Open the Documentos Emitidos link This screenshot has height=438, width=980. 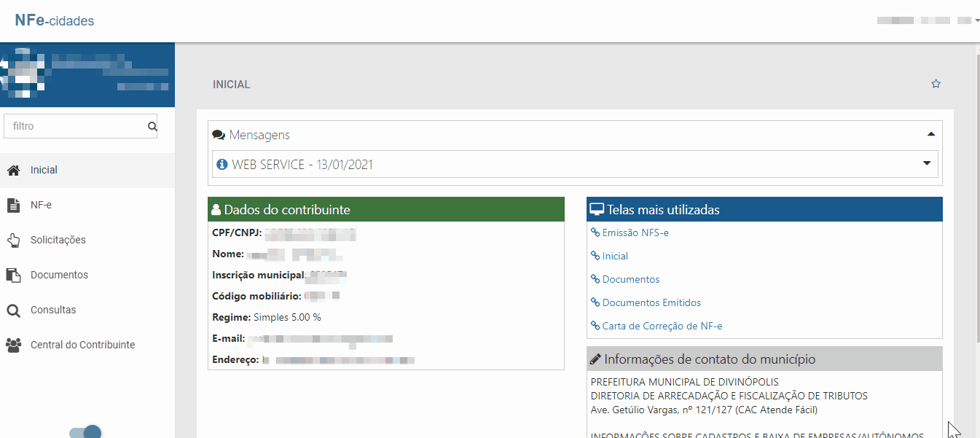click(x=651, y=303)
